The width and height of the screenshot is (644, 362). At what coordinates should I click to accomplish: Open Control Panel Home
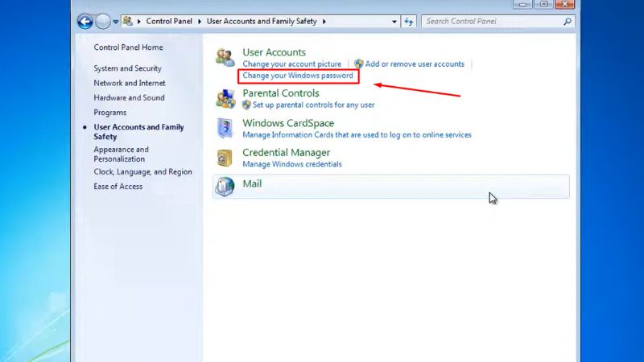click(x=128, y=47)
